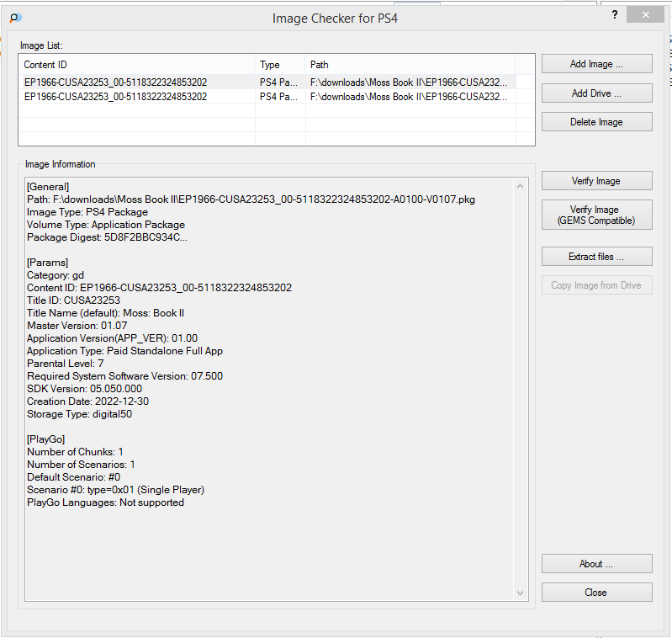Click the Add Drive button
Image resolution: width=672 pixels, height=638 pixels.
coord(596,93)
